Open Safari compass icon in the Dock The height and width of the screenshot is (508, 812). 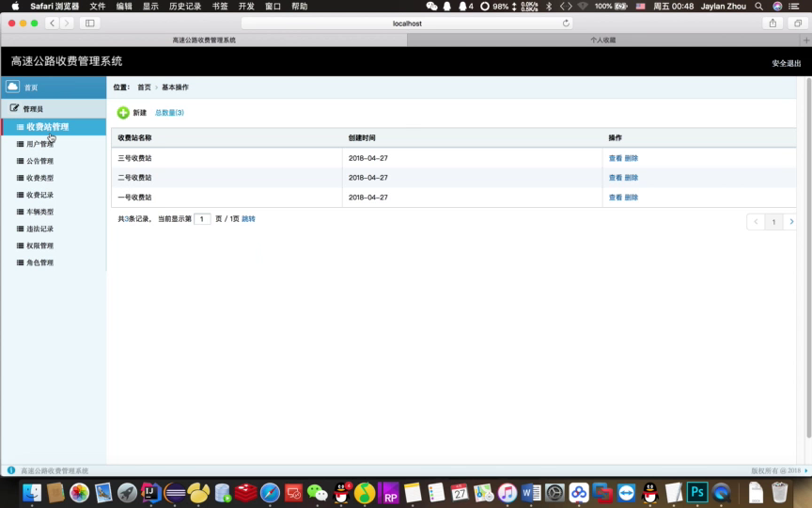pos(270,493)
